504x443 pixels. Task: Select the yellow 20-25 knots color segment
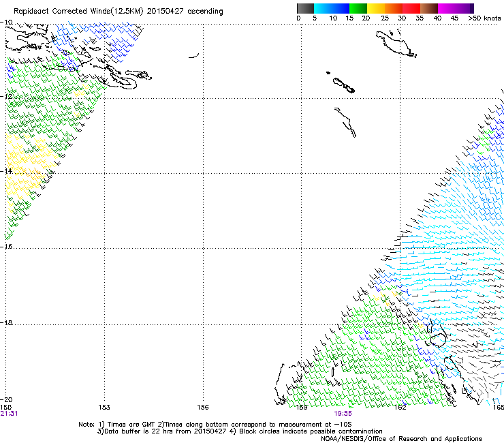pos(376,8)
